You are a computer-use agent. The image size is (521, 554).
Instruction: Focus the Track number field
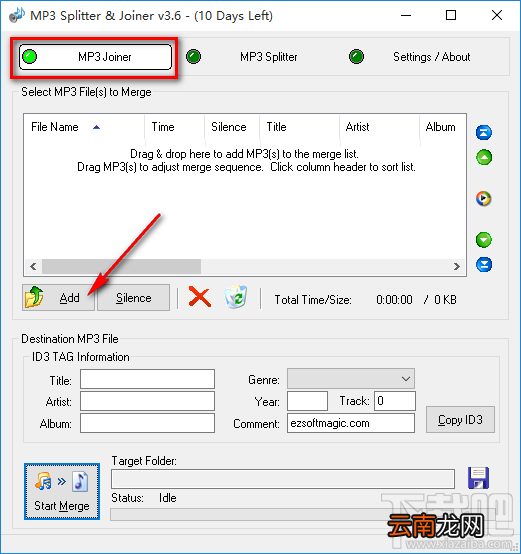395,401
